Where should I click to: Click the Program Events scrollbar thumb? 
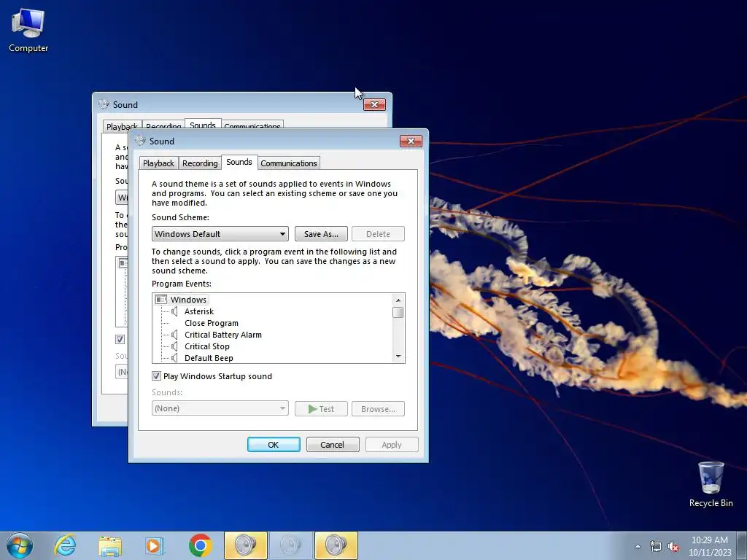[x=398, y=312]
